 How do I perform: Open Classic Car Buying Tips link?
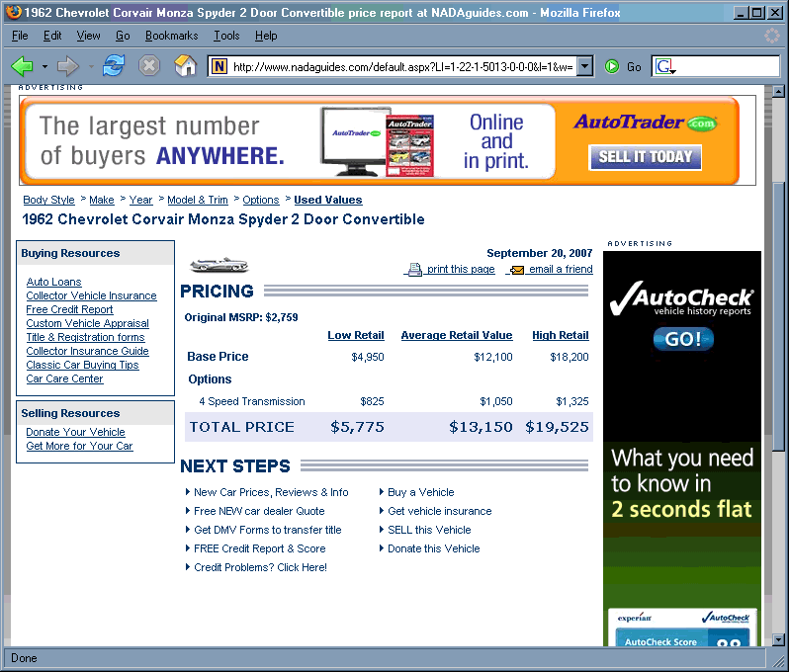click(82, 365)
